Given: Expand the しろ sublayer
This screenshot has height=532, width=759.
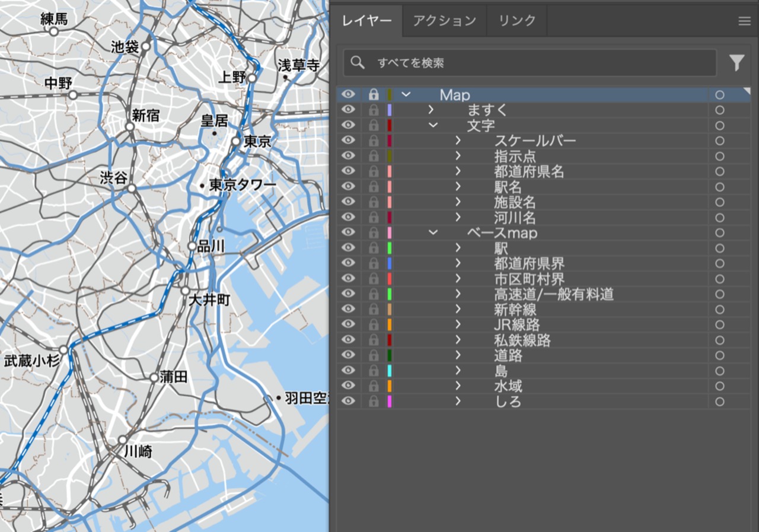Looking at the screenshot, I should pyautogui.click(x=458, y=402).
